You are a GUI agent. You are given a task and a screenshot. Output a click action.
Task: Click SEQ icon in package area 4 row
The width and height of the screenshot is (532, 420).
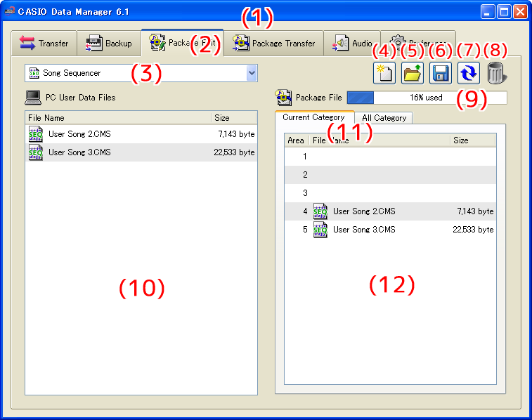(320, 211)
